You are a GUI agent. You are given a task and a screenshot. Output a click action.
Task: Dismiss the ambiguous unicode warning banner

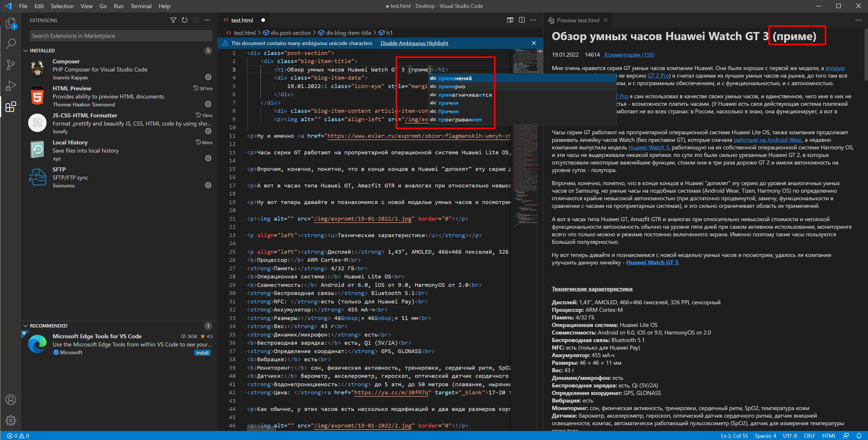click(534, 43)
